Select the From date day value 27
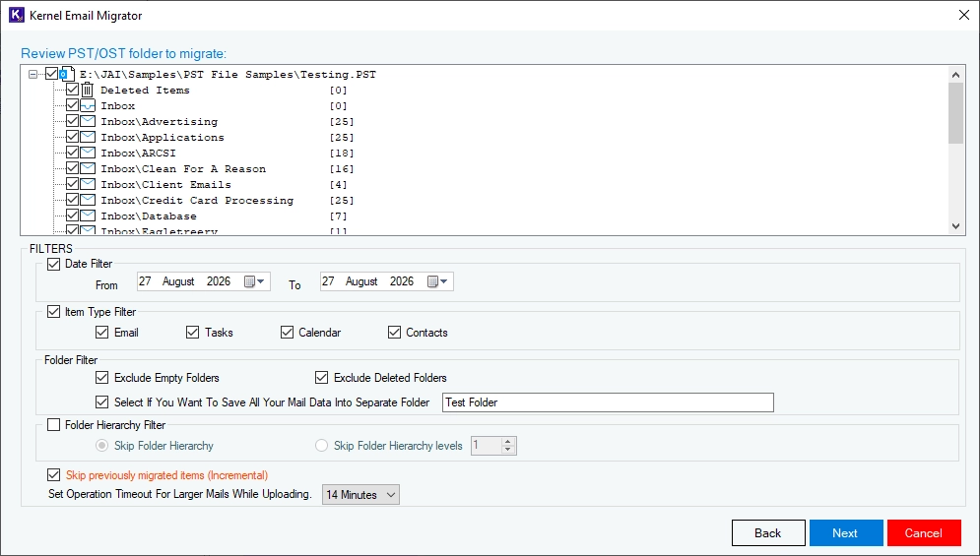Image resolution: width=980 pixels, height=556 pixels. [145, 281]
